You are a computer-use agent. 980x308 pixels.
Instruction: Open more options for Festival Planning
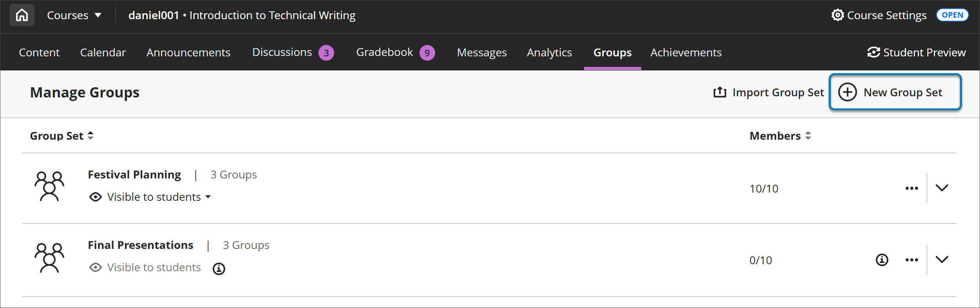911,188
